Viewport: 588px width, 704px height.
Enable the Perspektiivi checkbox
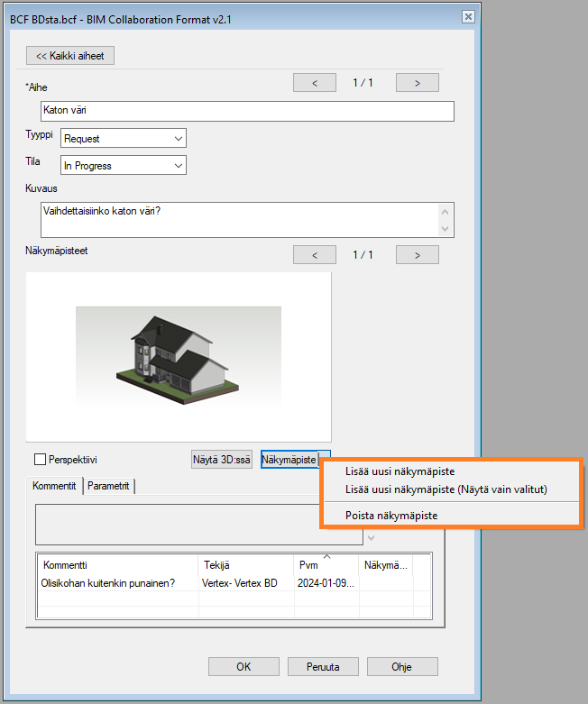tap(40, 460)
